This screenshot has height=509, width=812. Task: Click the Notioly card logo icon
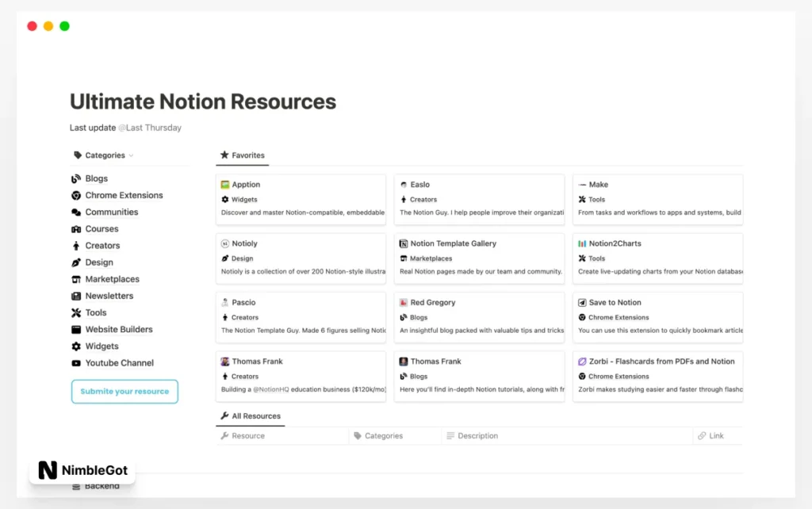pyautogui.click(x=224, y=243)
